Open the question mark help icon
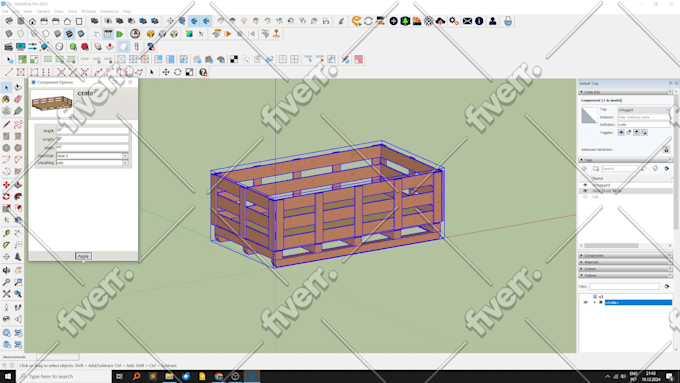The height and width of the screenshot is (383, 680). (203, 72)
